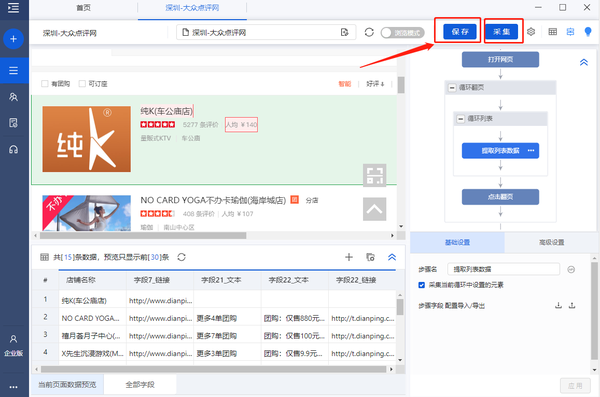The width and height of the screenshot is (600, 397).
Task: Select the 打开网页 flow step
Action: (x=500, y=59)
